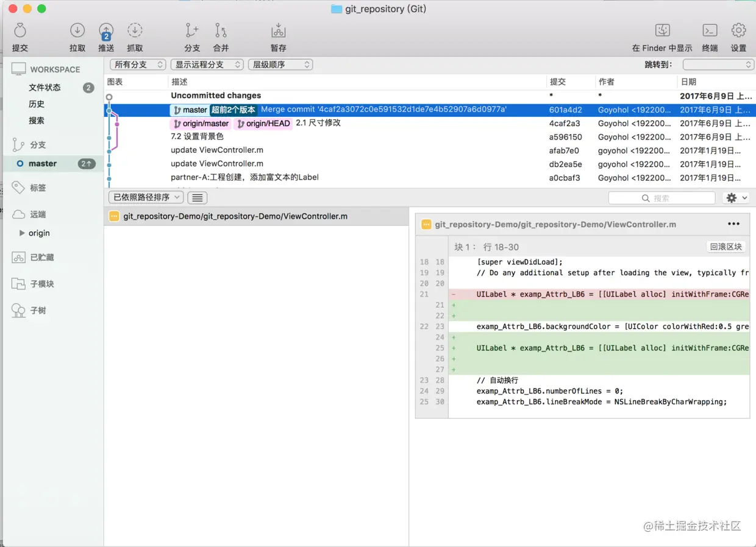This screenshot has height=547, width=756.
Task: Open the 层级顺序 ordering dropdown
Action: pyautogui.click(x=280, y=65)
